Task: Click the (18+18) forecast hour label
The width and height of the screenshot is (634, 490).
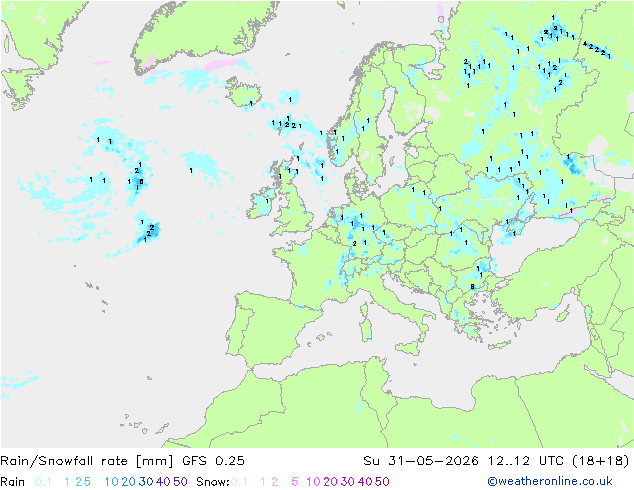Action: pyautogui.click(x=601, y=461)
